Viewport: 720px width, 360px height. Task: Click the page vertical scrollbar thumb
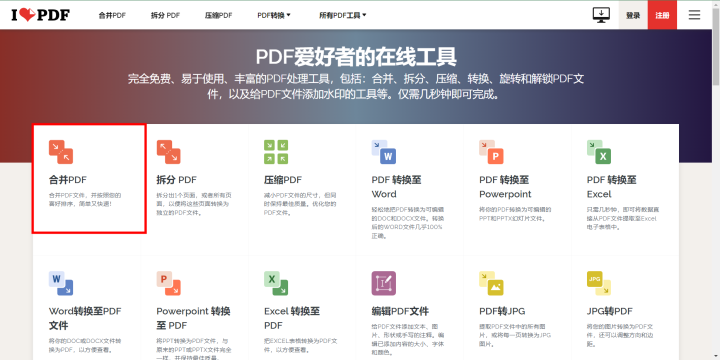(716, 46)
